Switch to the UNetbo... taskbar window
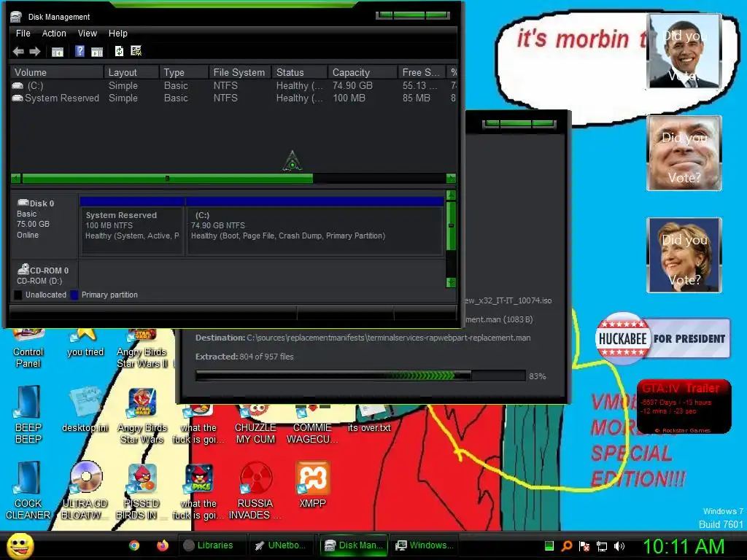This screenshot has width=747, height=560. tap(282, 545)
